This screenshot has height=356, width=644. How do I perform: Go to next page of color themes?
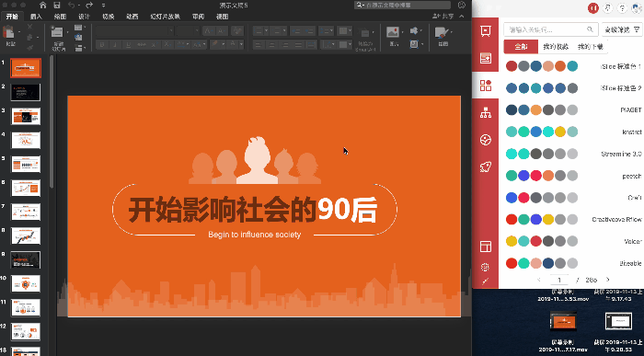(608, 280)
